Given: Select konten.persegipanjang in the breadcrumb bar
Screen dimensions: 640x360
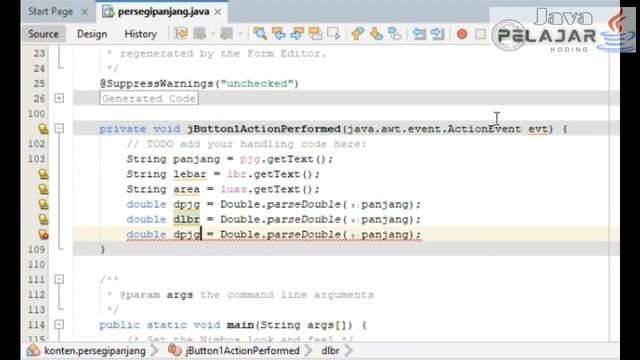Looking at the screenshot, I should coord(95,351).
